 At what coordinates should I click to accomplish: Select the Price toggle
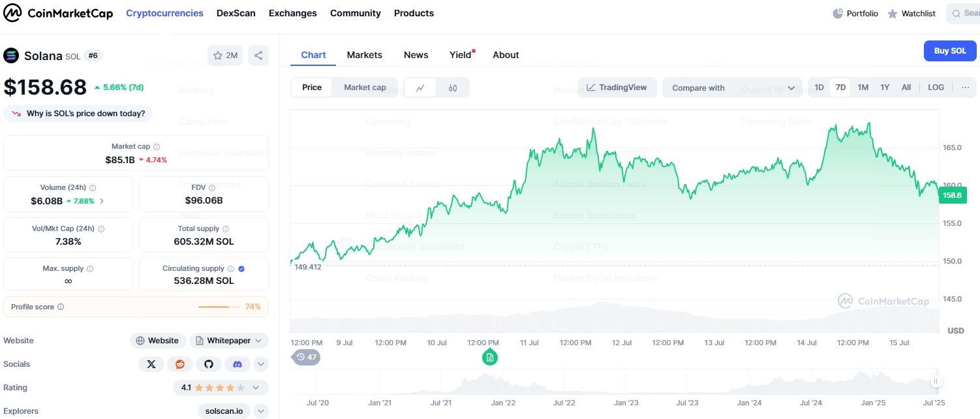tap(312, 87)
